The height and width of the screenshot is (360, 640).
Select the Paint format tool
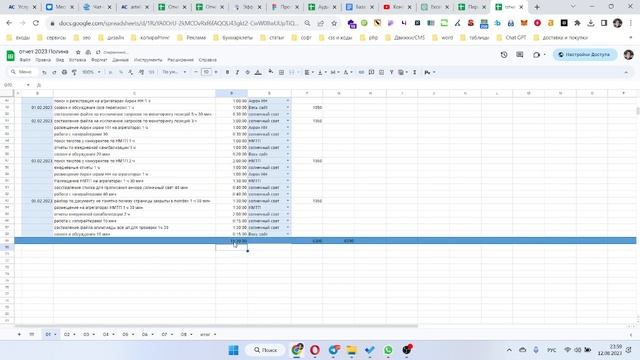coord(74,72)
